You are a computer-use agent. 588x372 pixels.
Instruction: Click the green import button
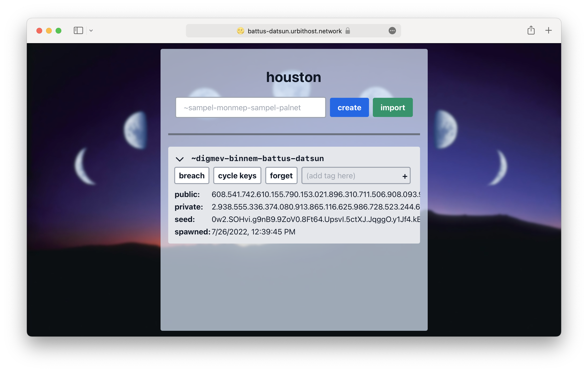coord(393,107)
